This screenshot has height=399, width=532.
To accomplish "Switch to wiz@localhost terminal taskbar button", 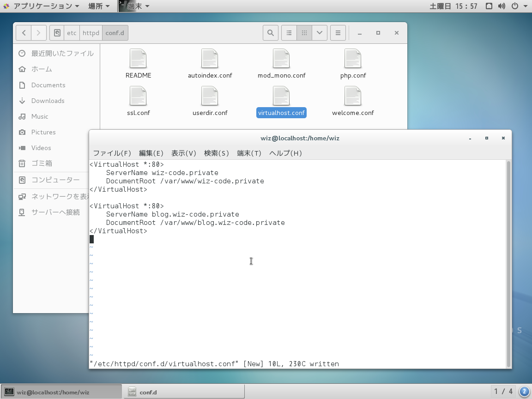I will (x=61, y=392).
